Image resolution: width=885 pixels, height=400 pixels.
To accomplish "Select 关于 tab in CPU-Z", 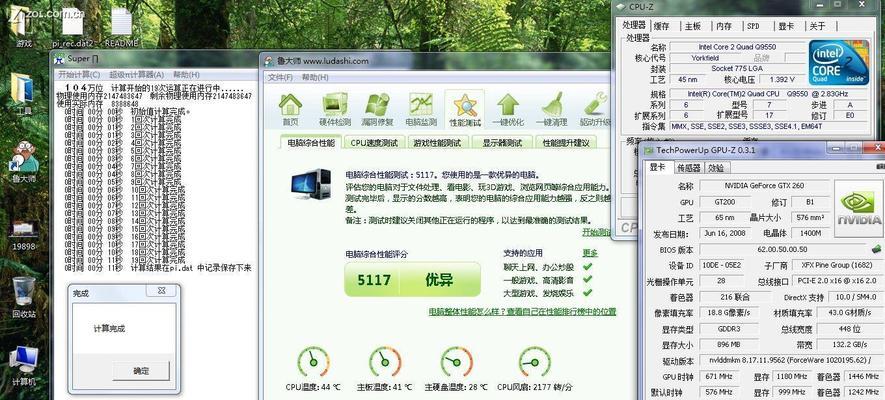I will click(x=817, y=26).
